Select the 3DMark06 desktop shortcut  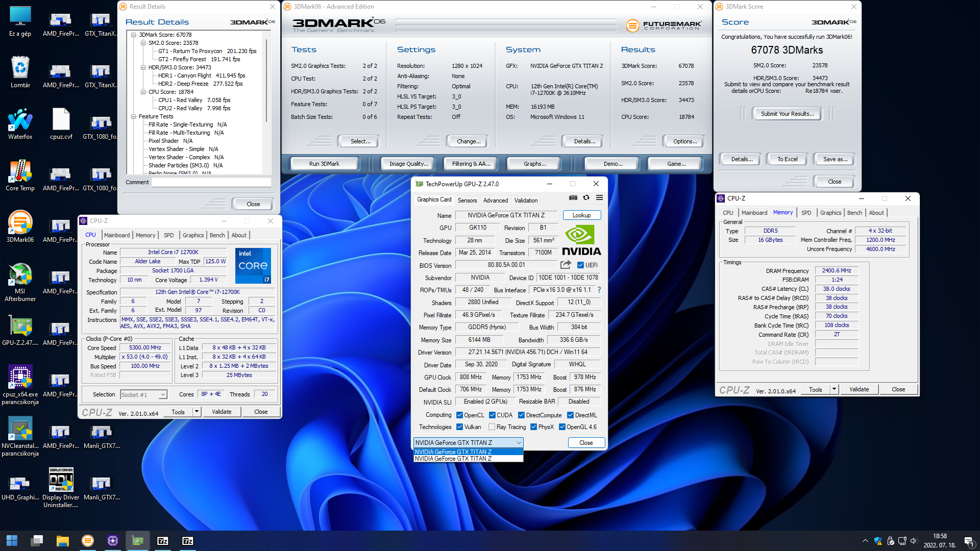click(20, 227)
